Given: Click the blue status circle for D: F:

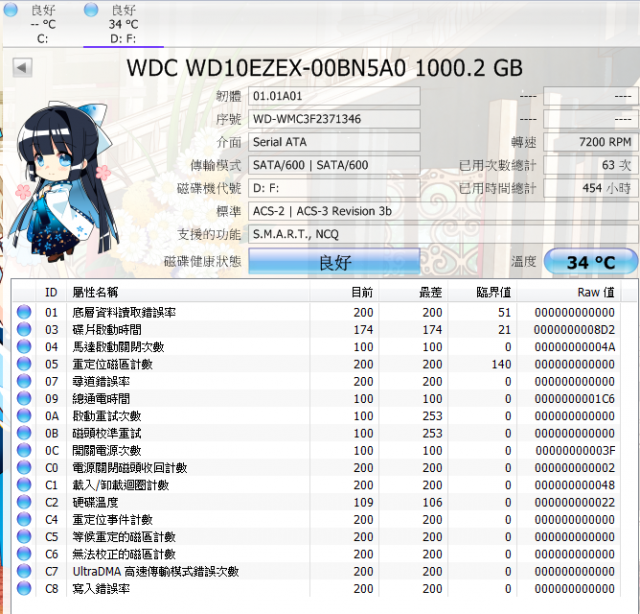Looking at the screenshot, I should pos(91,10).
